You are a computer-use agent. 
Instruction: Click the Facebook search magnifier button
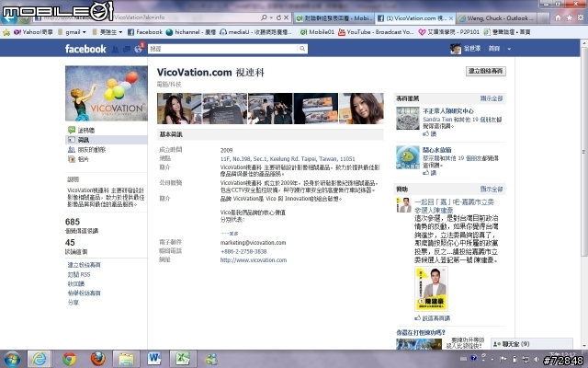pyautogui.click(x=302, y=49)
